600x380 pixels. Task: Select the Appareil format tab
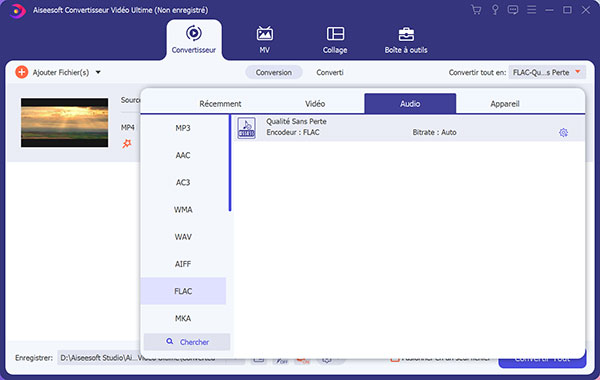point(505,104)
